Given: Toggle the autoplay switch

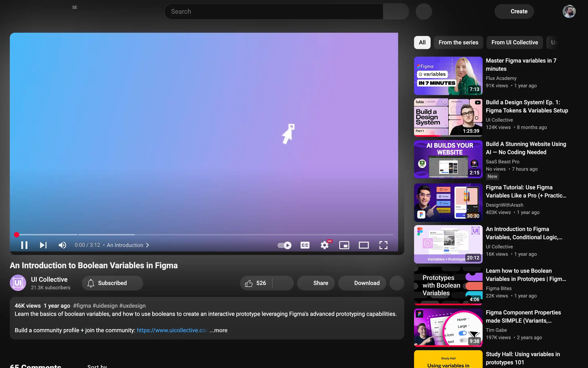Looking at the screenshot, I should pos(285,245).
